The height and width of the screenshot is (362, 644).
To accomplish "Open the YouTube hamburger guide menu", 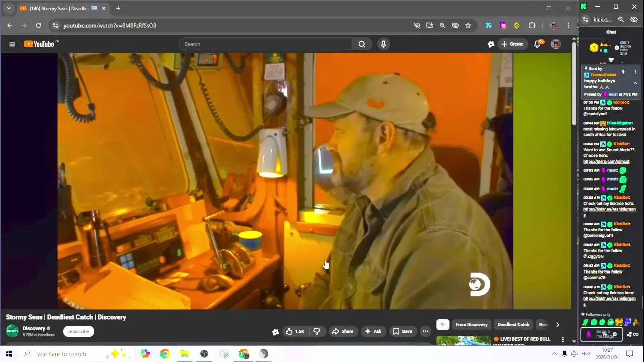I will point(12,44).
